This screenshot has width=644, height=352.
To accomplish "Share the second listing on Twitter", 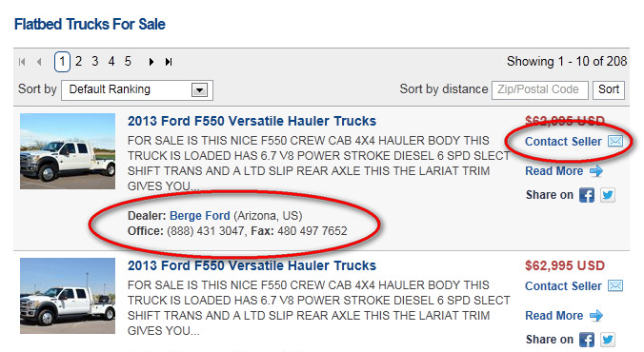I will (608, 340).
